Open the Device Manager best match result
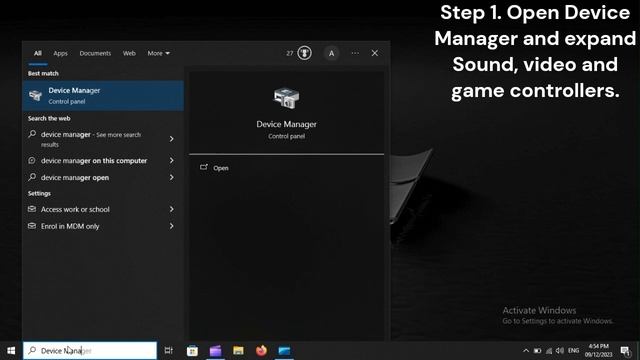Viewport: 640px width, 360px height. pyautogui.click(x=103, y=96)
